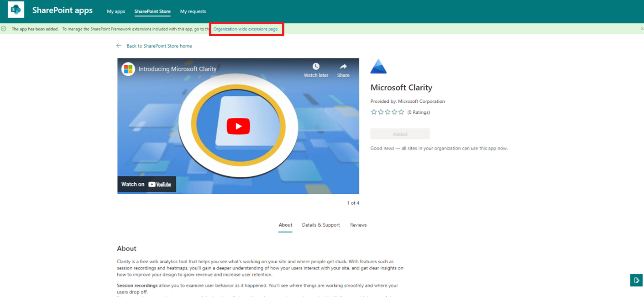644x297 pixels.
Task: Click the About section heading
Action: click(x=126, y=249)
